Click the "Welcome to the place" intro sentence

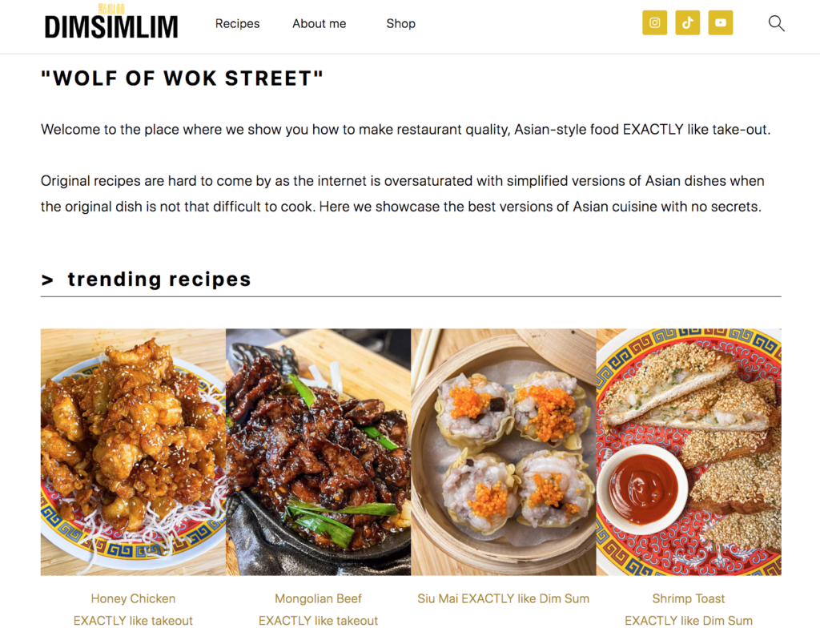pyautogui.click(x=405, y=130)
